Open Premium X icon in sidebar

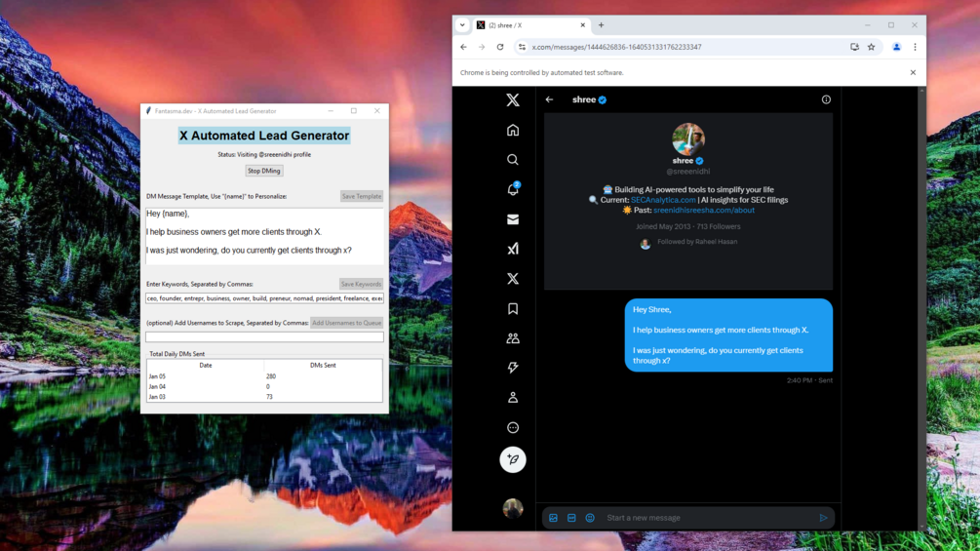tap(513, 279)
